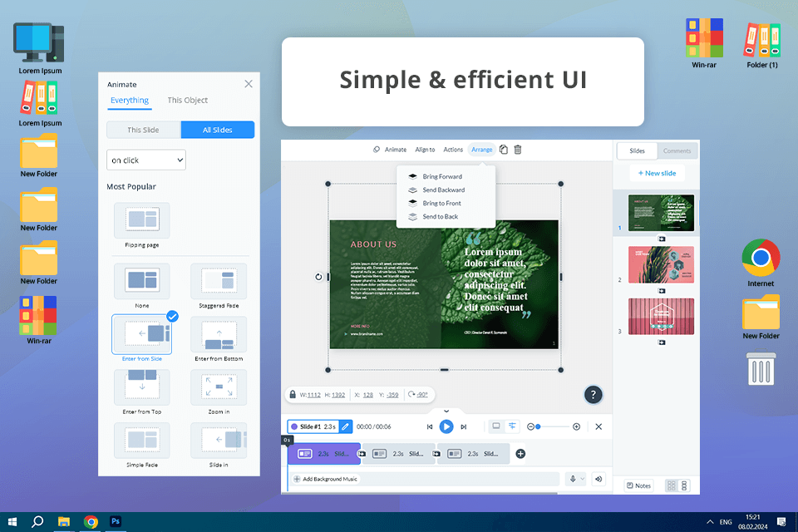Click Animate in the editor toolbar

tap(396, 150)
